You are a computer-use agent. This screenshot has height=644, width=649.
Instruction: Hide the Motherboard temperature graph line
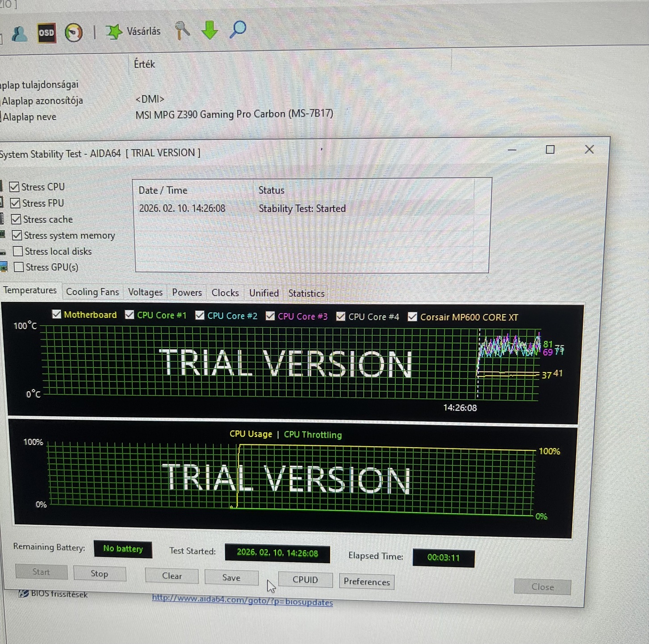(x=57, y=314)
